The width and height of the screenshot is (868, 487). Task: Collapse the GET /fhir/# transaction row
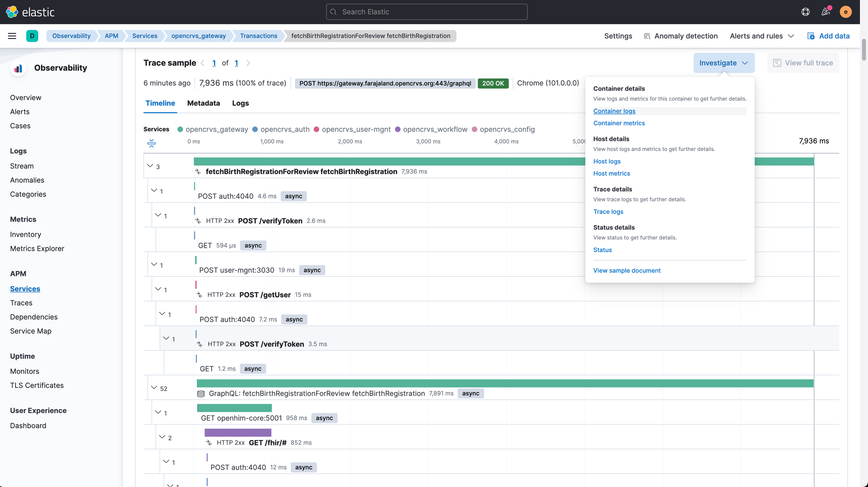162,437
